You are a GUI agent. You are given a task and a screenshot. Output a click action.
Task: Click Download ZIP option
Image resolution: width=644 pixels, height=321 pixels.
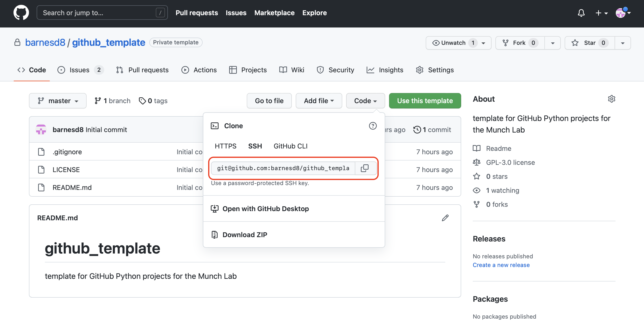pyautogui.click(x=245, y=234)
